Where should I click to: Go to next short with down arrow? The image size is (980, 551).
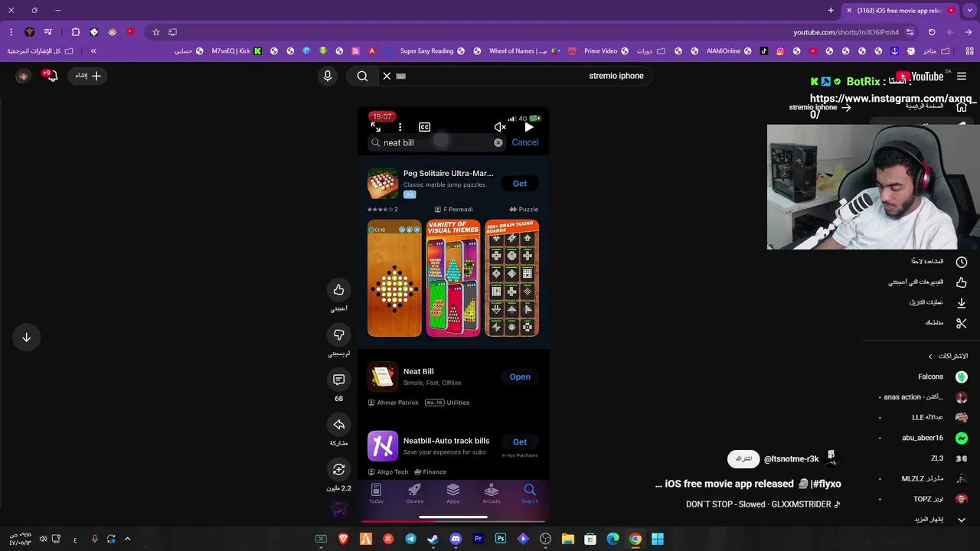(26, 337)
